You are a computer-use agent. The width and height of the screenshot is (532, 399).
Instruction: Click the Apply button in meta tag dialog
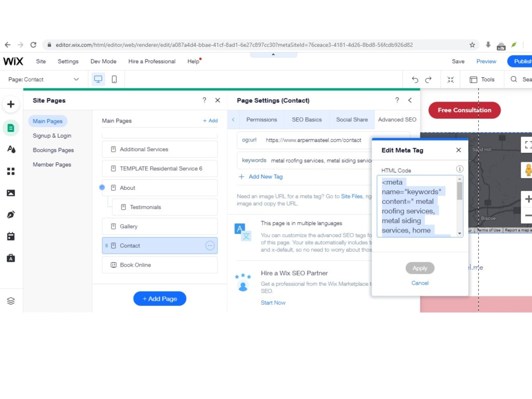(420, 268)
